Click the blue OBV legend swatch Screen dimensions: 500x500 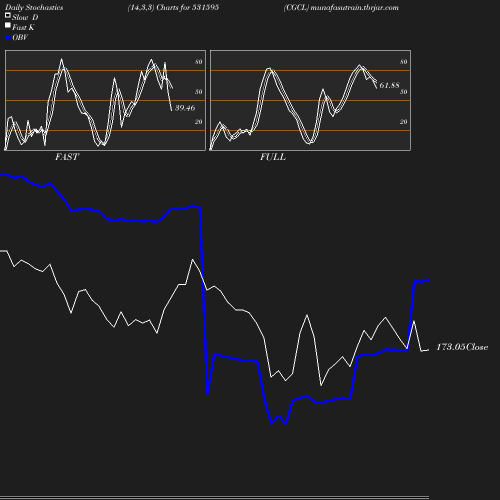point(8,38)
